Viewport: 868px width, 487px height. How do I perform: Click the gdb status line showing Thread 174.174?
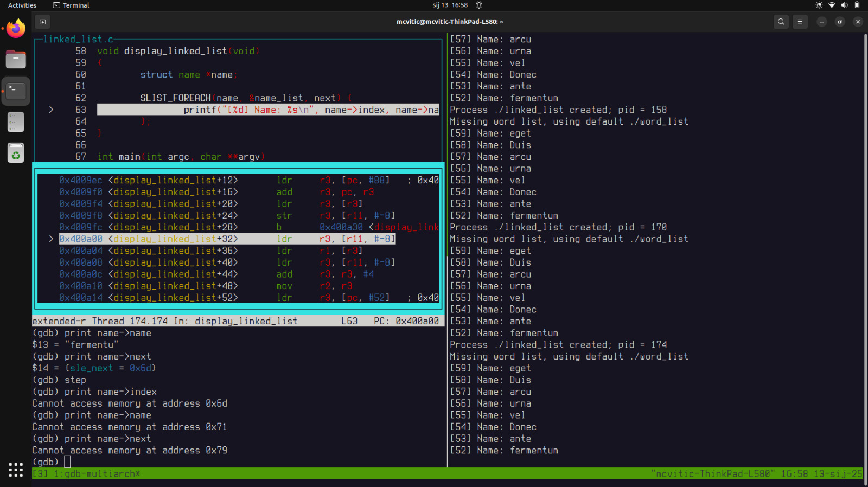click(238, 321)
